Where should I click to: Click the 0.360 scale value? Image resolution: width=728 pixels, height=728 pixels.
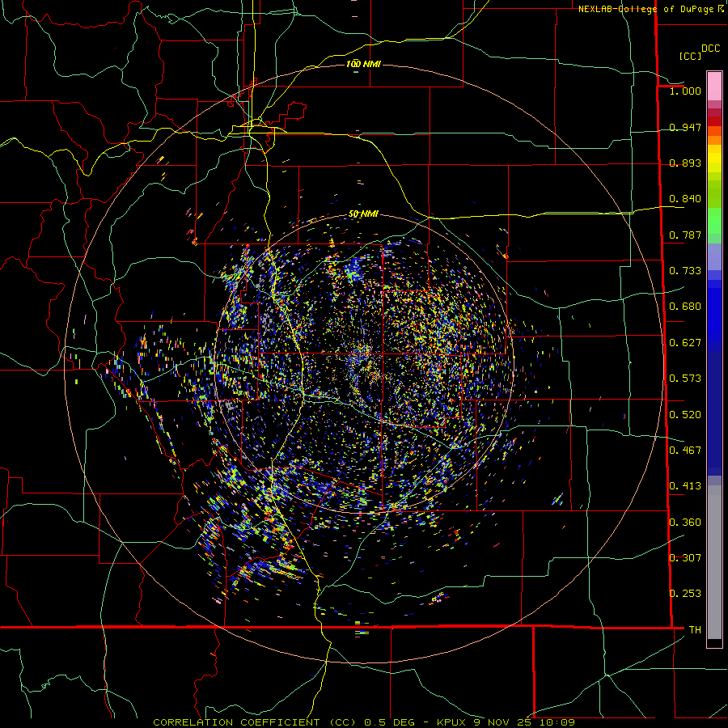point(685,523)
